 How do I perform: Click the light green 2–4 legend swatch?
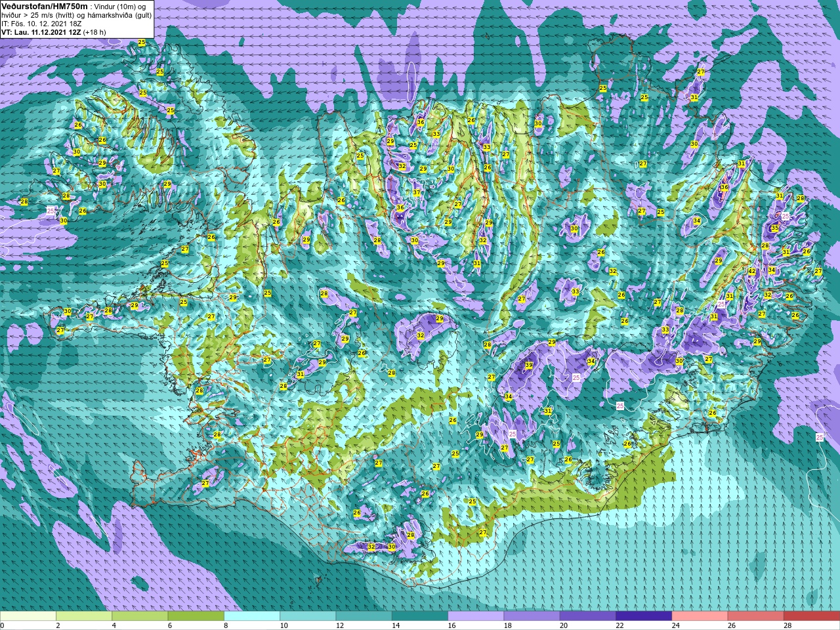click(x=84, y=617)
